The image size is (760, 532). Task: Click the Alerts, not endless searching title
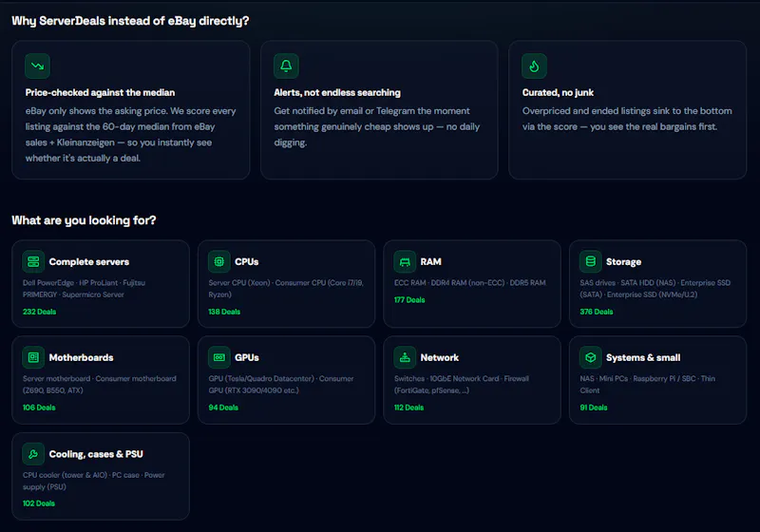click(337, 92)
